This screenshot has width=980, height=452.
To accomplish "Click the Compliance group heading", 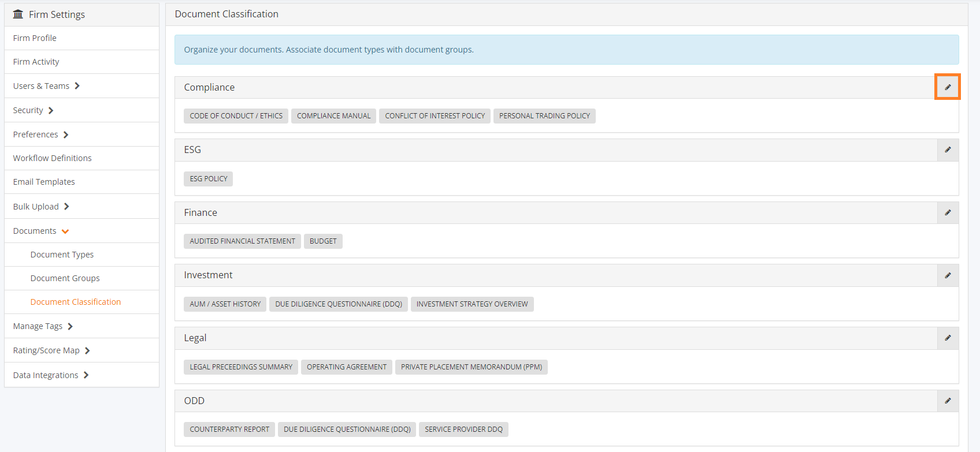I will pyautogui.click(x=209, y=87).
